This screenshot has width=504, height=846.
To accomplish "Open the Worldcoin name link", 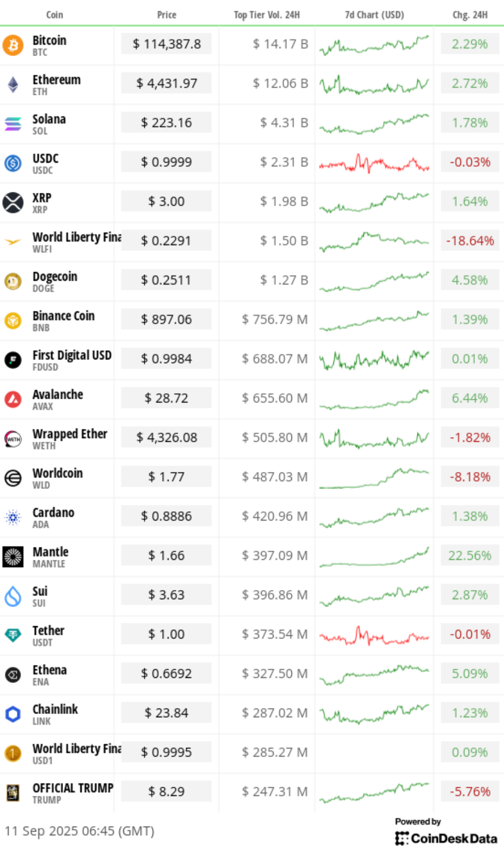I will coord(58,473).
